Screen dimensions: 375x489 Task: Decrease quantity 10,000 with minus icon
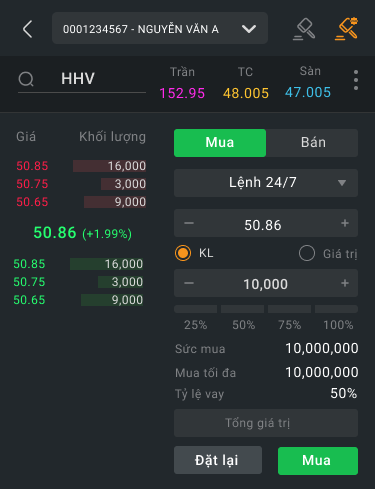[x=189, y=283]
